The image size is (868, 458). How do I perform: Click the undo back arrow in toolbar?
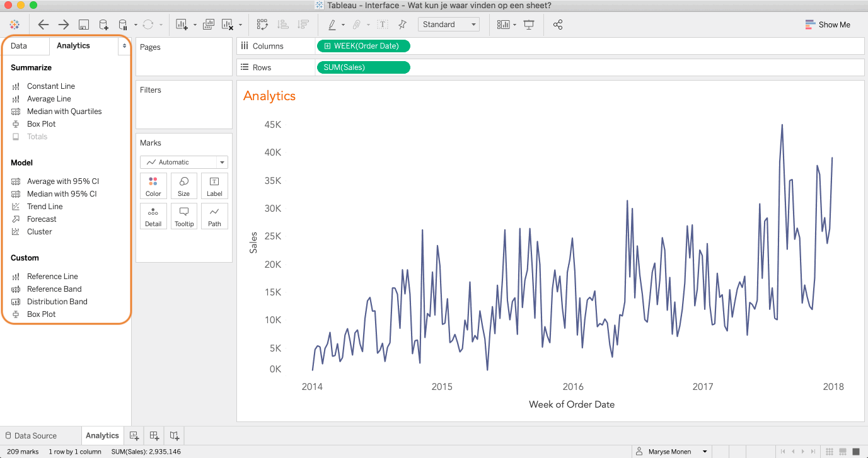point(43,25)
